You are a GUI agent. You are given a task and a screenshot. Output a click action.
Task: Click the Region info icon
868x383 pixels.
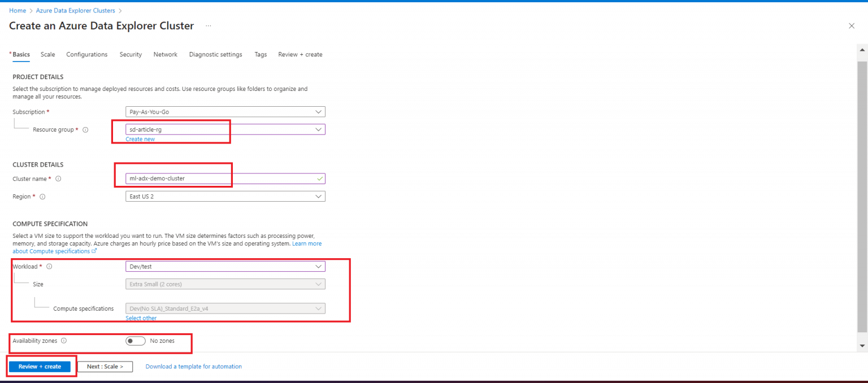42,197
